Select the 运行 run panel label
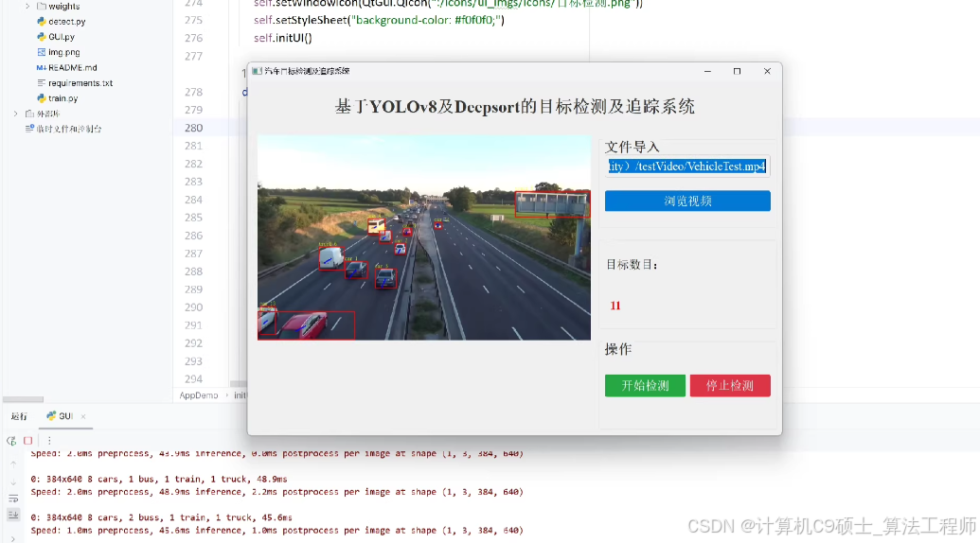This screenshot has width=980, height=543. [x=19, y=416]
